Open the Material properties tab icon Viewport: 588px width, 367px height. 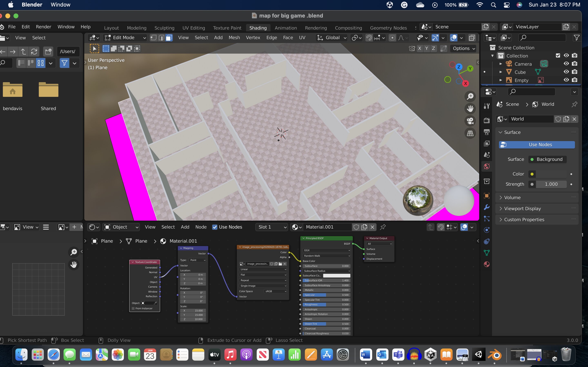(x=487, y=264)
